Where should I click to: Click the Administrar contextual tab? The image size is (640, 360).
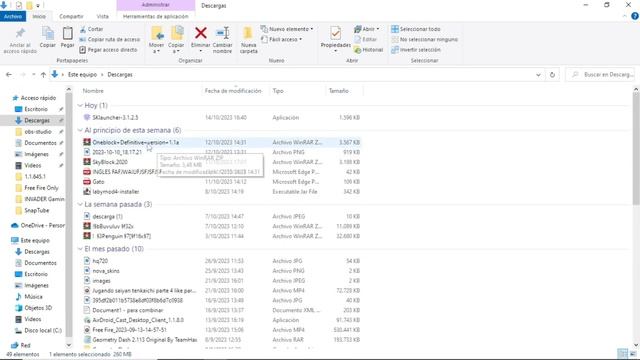pos(156,5)
